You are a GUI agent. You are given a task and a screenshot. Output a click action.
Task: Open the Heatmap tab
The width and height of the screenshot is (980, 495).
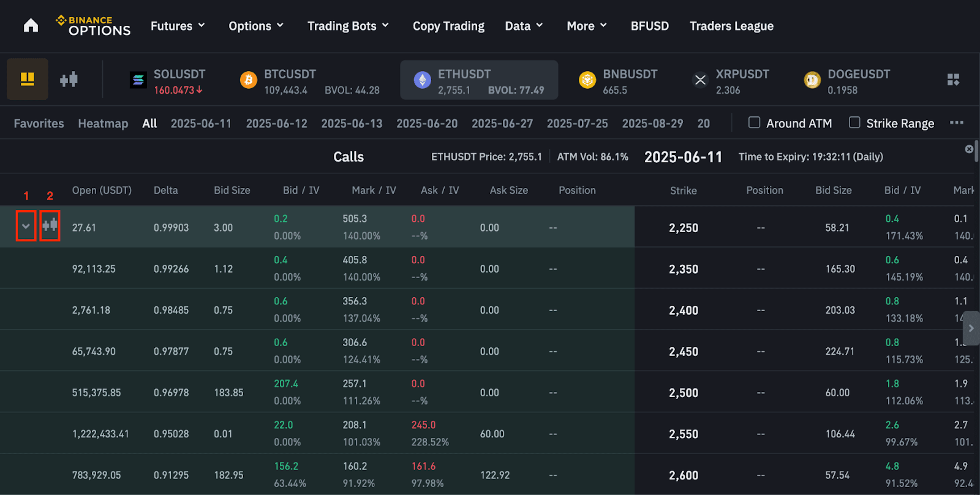click(x=103, y=123)
